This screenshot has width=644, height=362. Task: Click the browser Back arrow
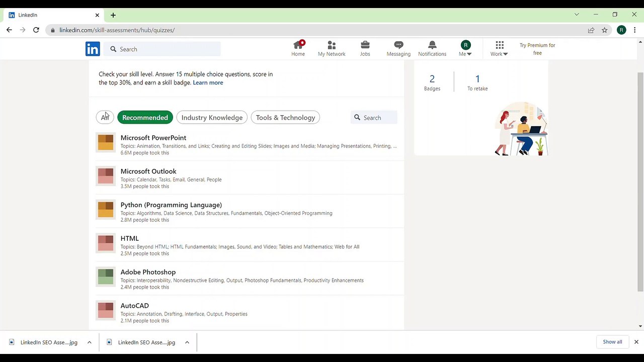[x=9, y=30]
